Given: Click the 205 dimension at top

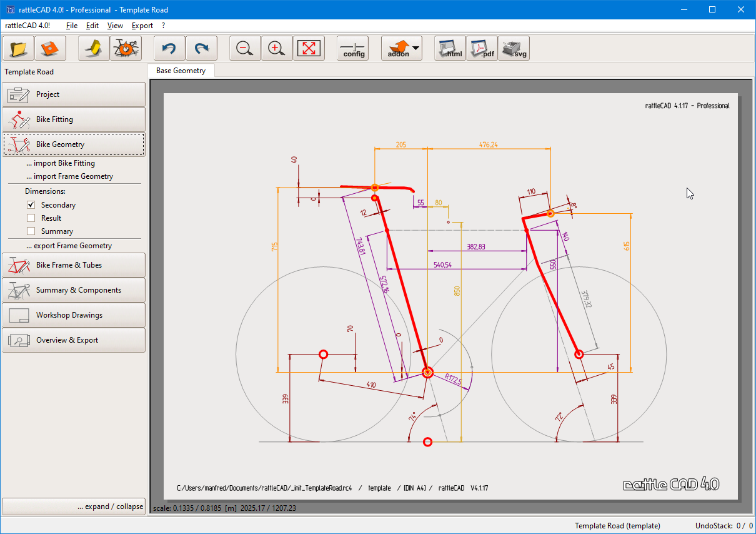Looking at the screenshot, I should 401,144.
